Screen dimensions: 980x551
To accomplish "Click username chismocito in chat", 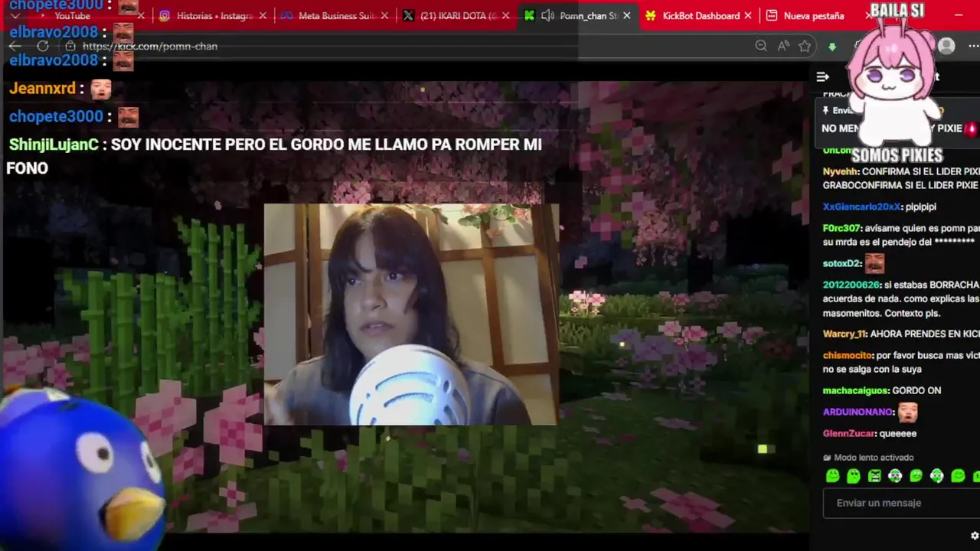I will coord(848,356).
